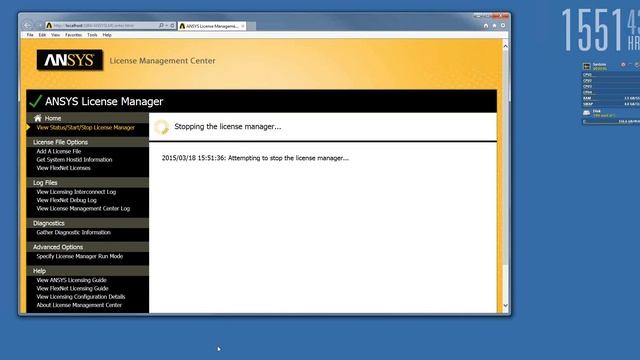Click the 'License Management Center' header title
Viewport: 640px width, 360px height.
pos(162,61)
